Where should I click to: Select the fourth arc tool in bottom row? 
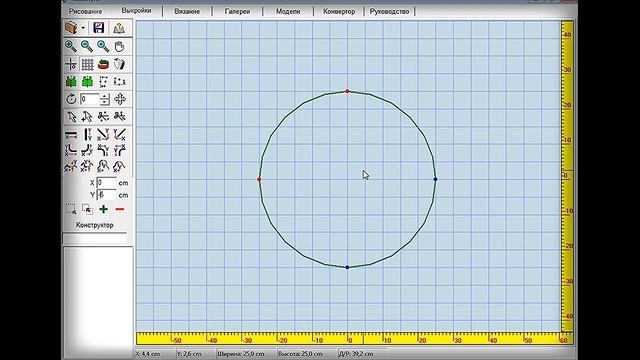tap(119, 166)
